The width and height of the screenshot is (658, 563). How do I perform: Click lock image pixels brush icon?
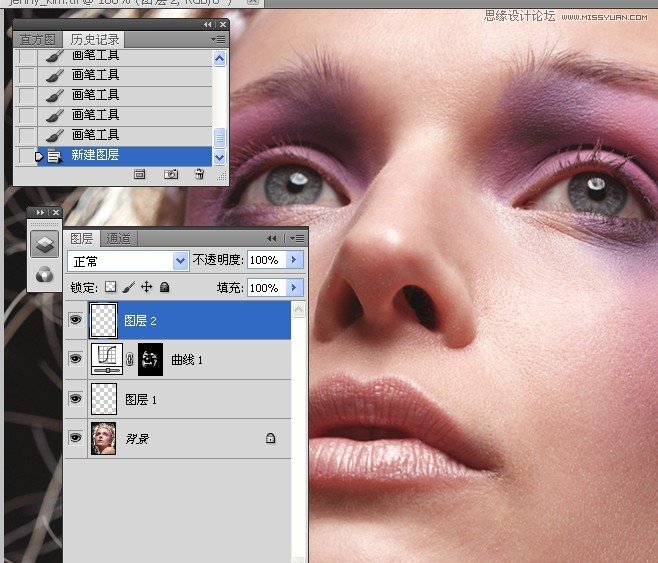coord(129,287)
